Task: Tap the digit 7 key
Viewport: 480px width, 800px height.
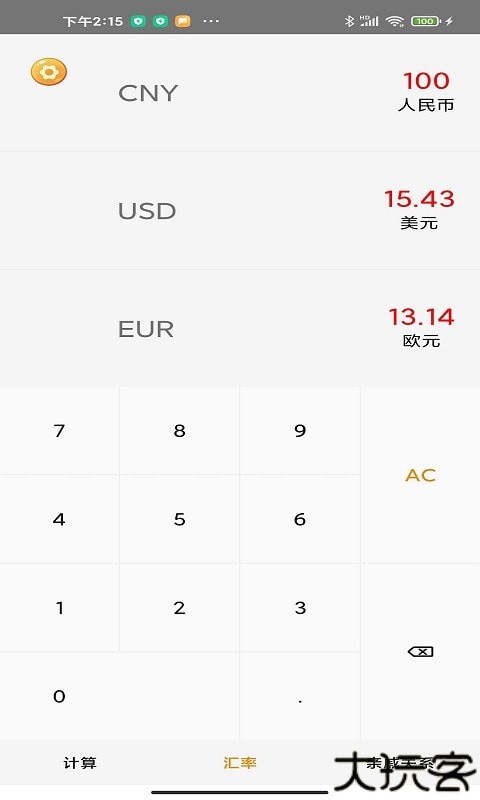Action: click(x=59, y=431)
